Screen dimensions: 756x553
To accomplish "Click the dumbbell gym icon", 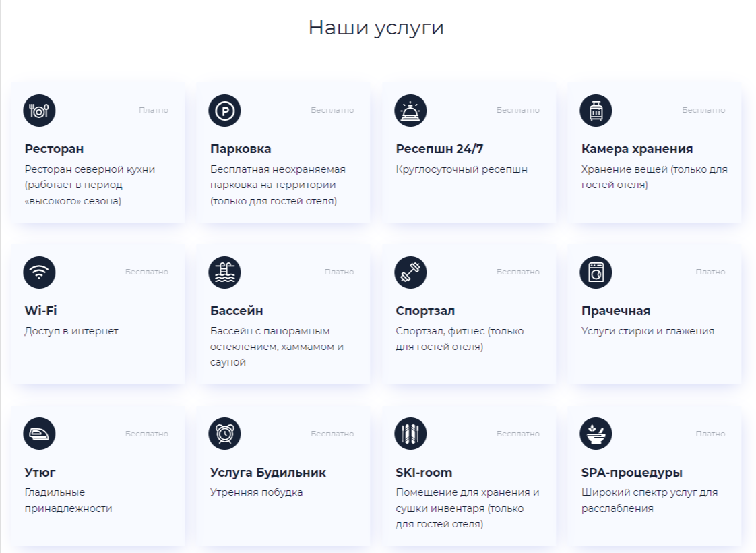I will pyautogui.click(x=410, y=272).
